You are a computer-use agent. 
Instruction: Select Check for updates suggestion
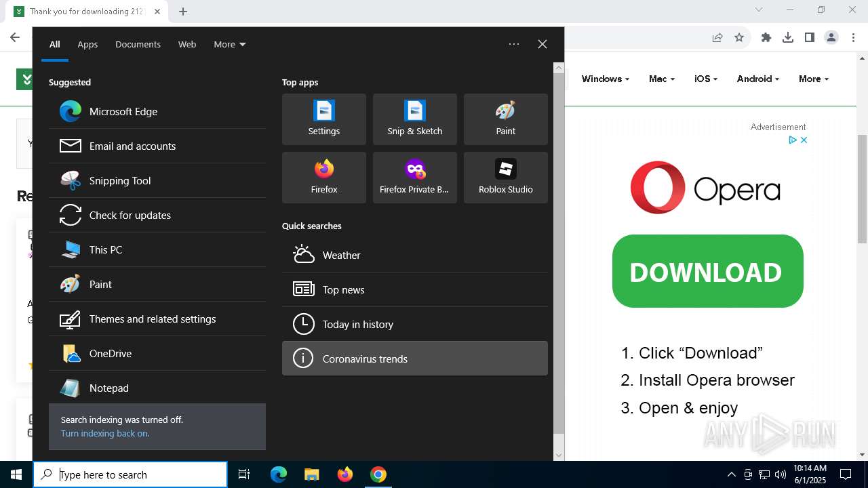(157, 215)
